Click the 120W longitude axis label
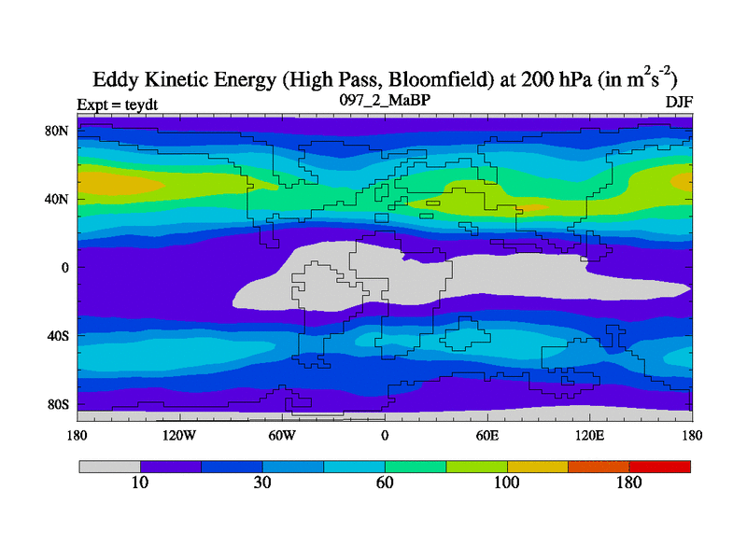Screen dimensions: 747x560 coord(179,435)
